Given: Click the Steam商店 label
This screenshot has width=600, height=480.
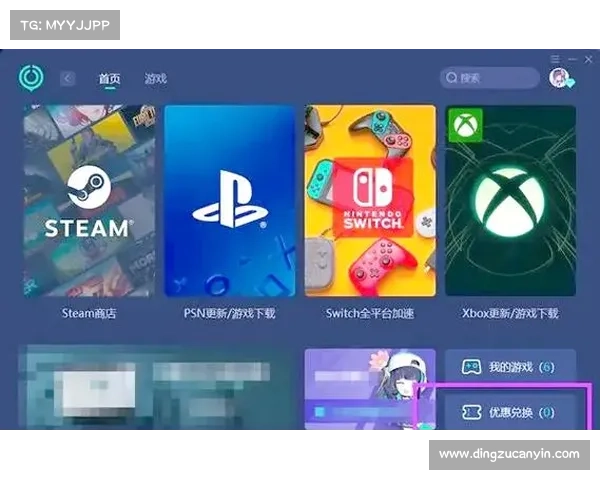Looking at the screenshot, I should [89, 313].
